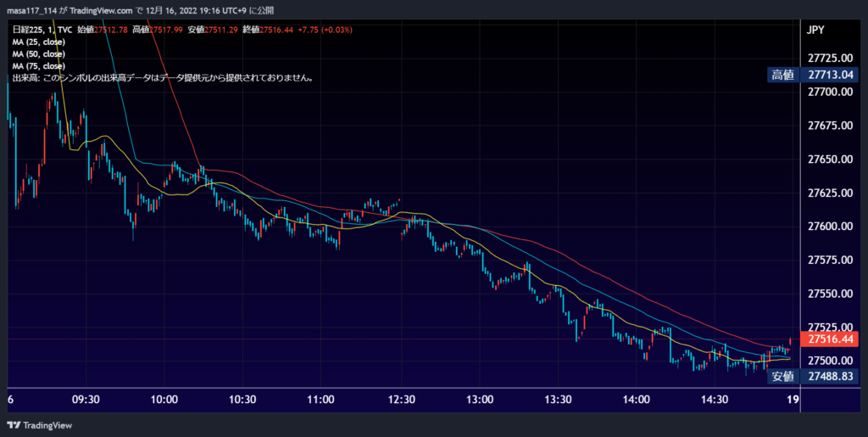Click the 27600.00 price axis value

pyautogui.click(x=831, y=227)
